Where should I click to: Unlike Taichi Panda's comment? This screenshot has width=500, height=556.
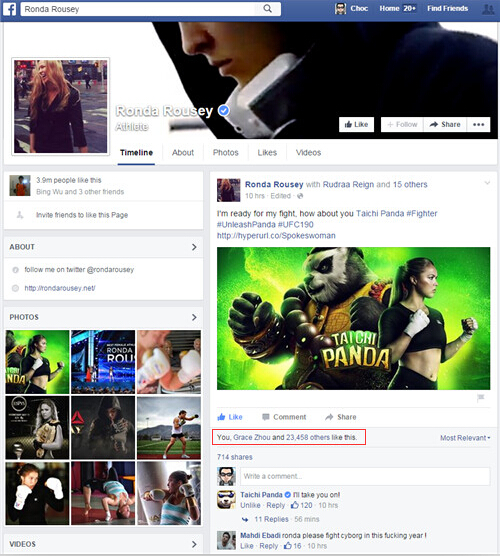(250, 505)
